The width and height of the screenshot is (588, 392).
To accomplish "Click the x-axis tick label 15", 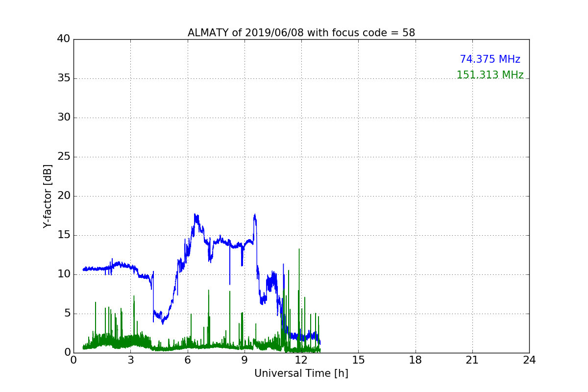I will coord(358,360).
